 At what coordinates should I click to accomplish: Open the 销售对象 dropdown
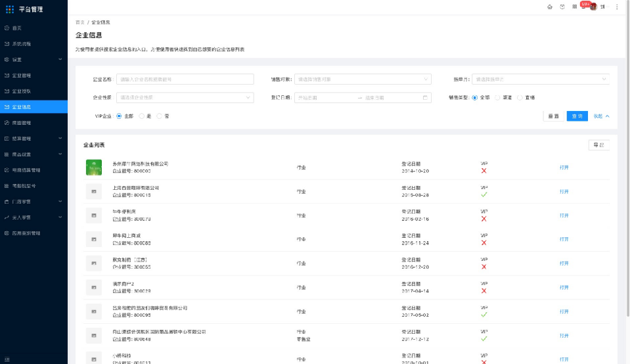[x=363, y=79]
